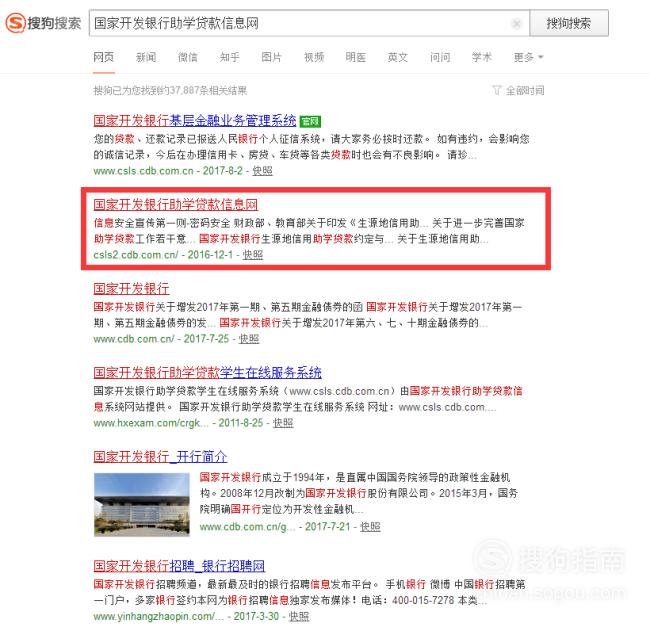Image resolution: width=650 pixels, height=627 pixels.
Task: Open 快照 for csls2.cdb.com.cn result
Action: pos(253,254)
